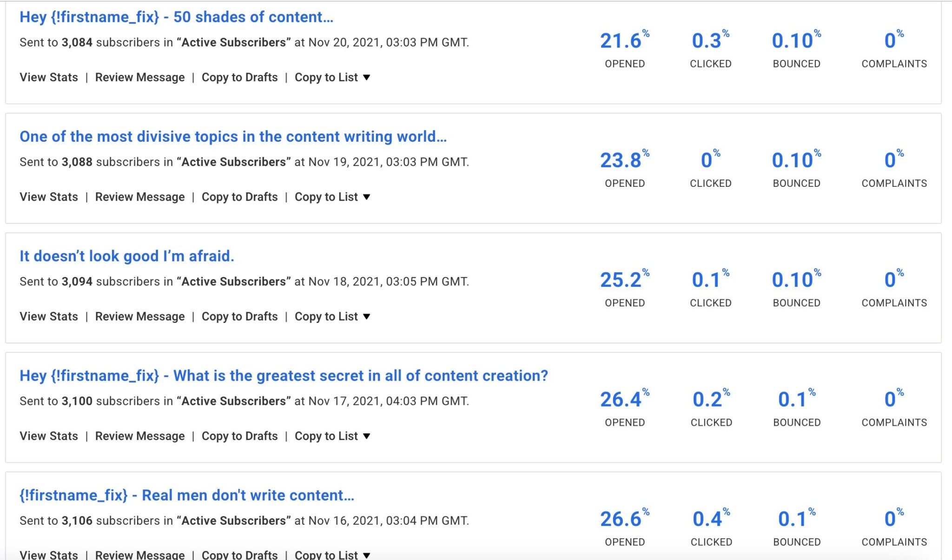Click the 0% complaints value for Nov 20

894,40
